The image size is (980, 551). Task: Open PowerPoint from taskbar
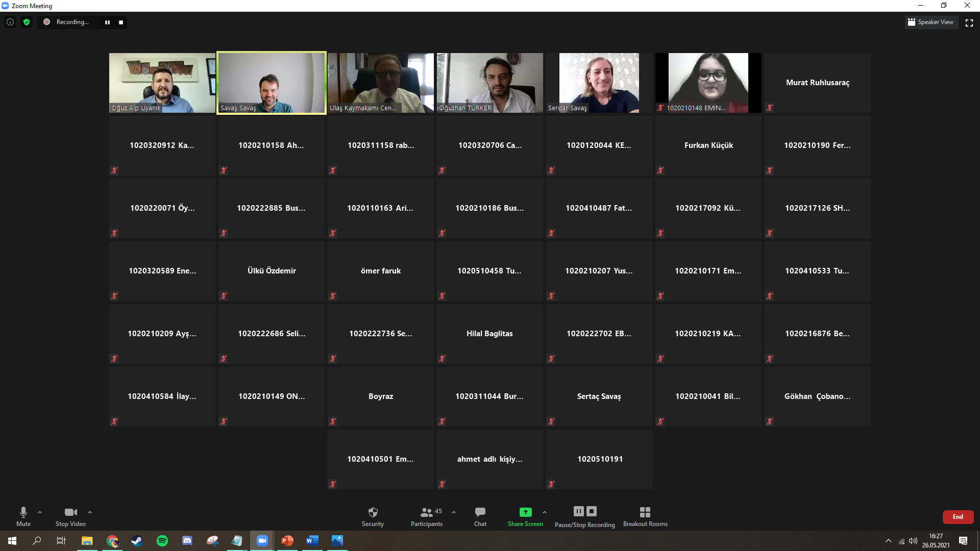pyautogui.click(x=287, y=541)
